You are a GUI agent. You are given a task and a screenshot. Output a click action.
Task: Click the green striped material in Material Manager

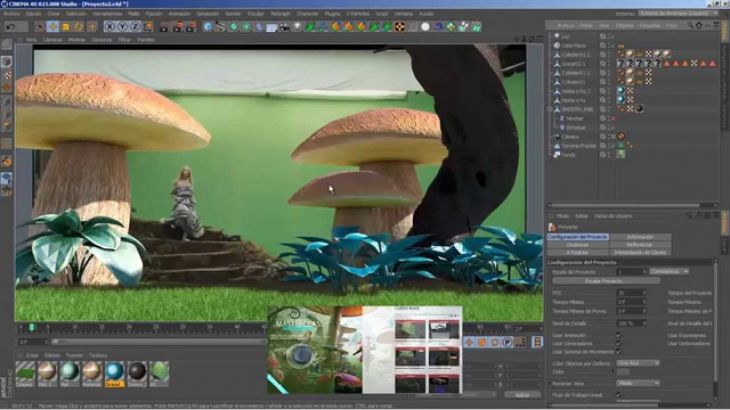tap(25, 374)
